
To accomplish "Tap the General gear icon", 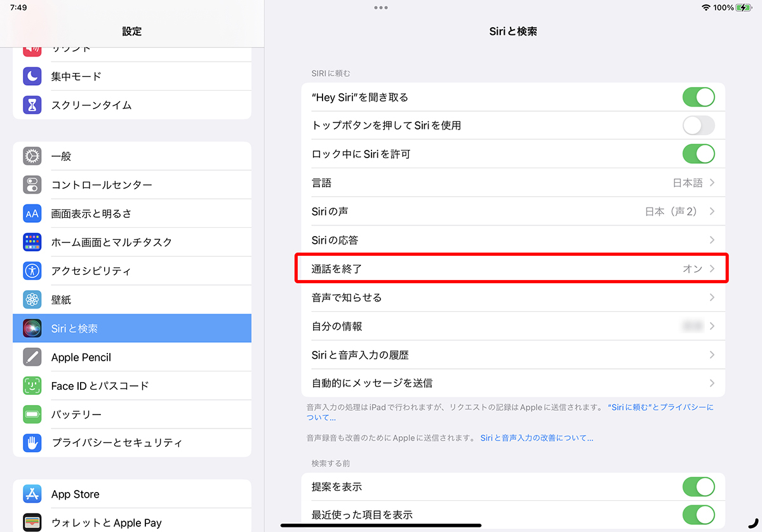I will (x=32, y=156).
